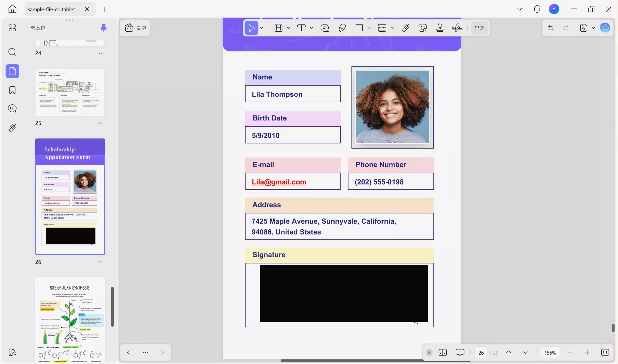Screen dimensions: 618x364
Task: Open the search panel in sidebar
Action: pos(12,52)
